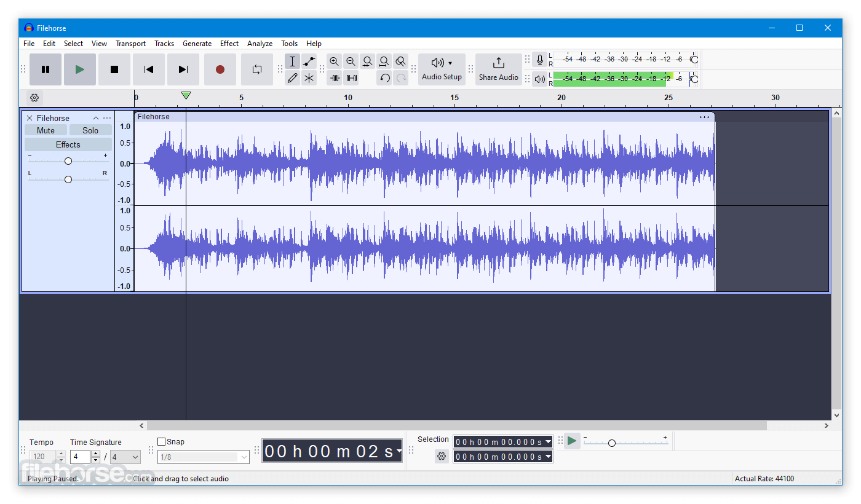Image resolution: width=861 pixels, height=504 pixels.
Task: Open the File menu
Action: [29, 44]
